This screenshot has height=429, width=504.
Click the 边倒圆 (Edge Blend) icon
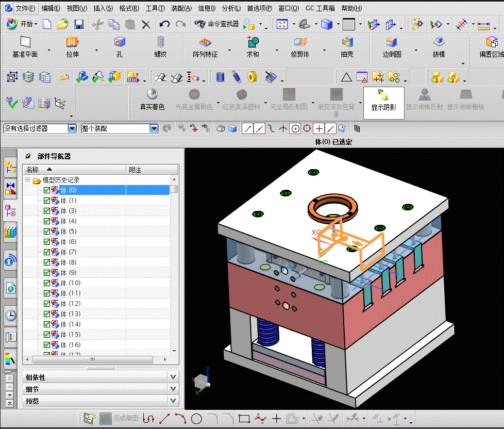click(x=392, y=43)
